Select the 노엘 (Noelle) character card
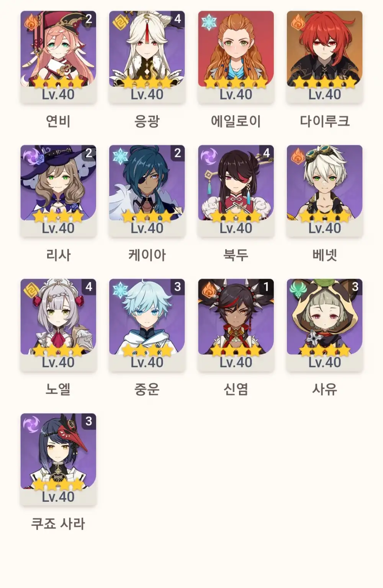 [x=58, y=325]
